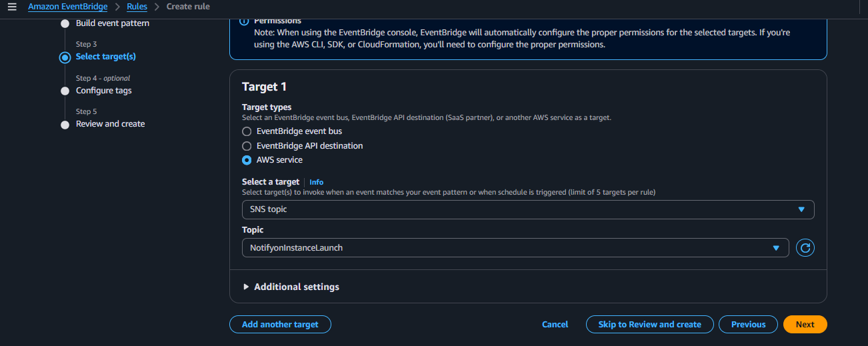Open the hamburger navigation menu
Screen dimensions: 868x346
click(x=11, y=7)
